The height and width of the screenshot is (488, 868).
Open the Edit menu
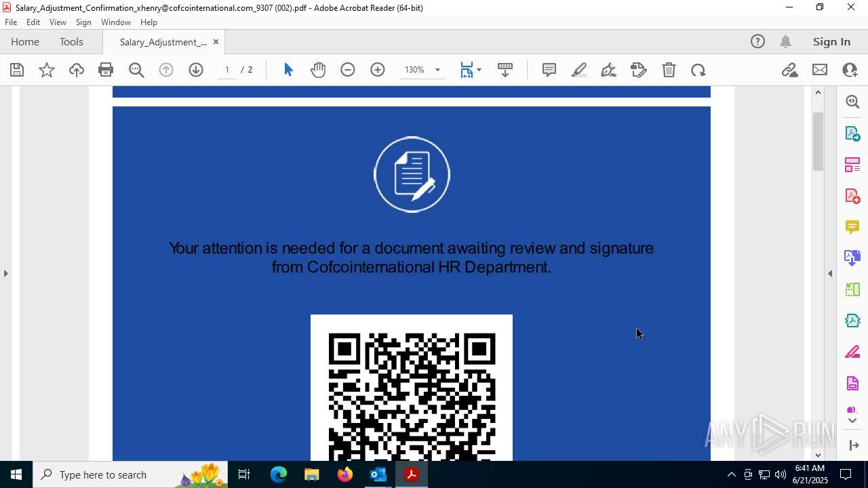coord(33,22)
